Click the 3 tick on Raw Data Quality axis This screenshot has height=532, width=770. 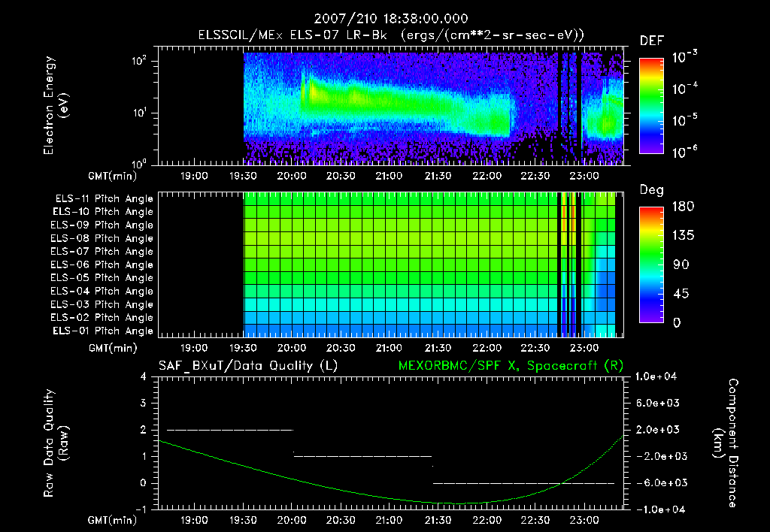[x=143, y=404]
